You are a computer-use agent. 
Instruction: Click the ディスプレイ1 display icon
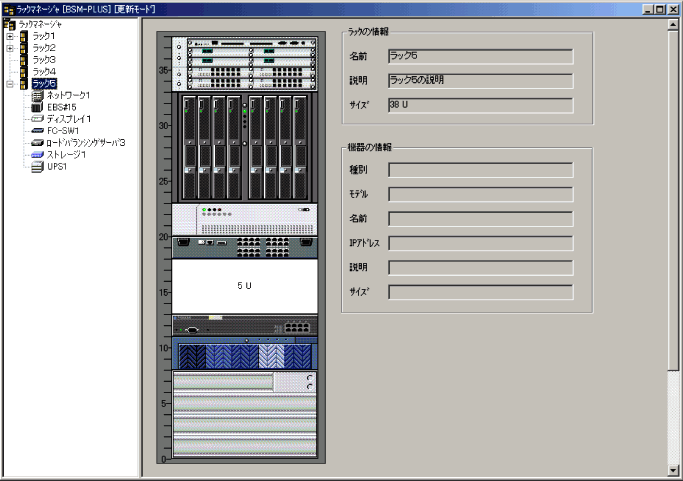point(38,119)
